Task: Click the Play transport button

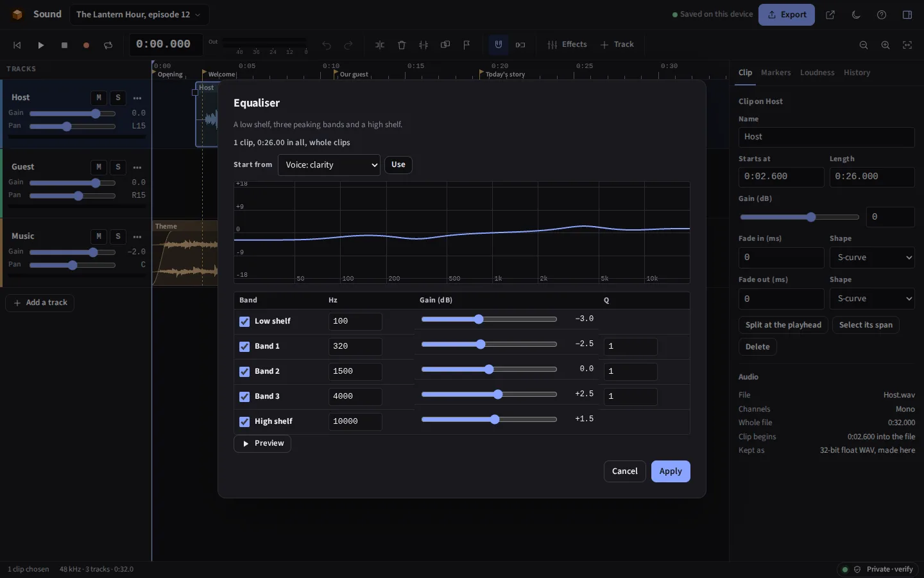Action: pos(41,45)
